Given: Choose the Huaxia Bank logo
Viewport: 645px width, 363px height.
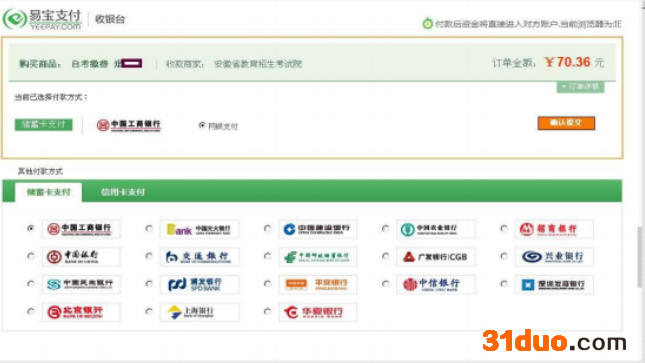Looking at the screenshot, I should coord(318,312).
